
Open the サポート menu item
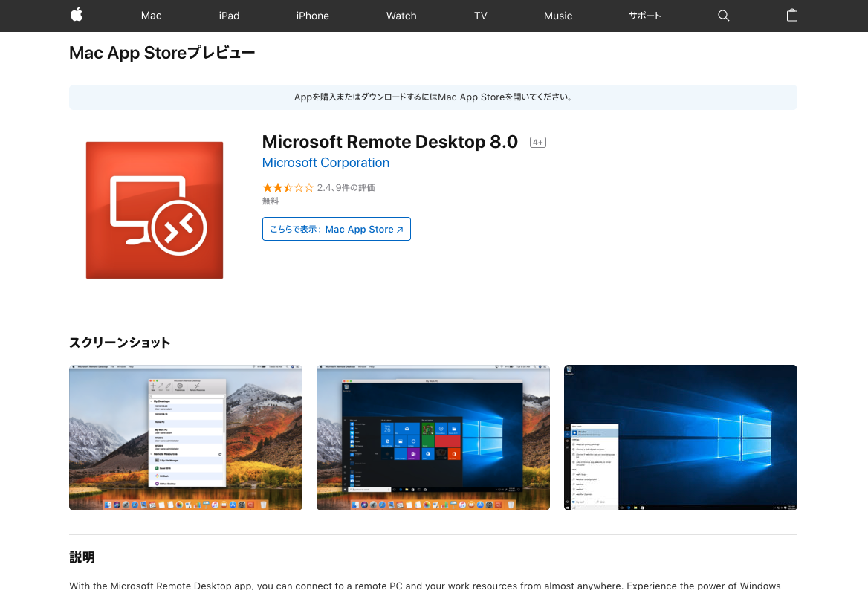(x=645, y=16)
